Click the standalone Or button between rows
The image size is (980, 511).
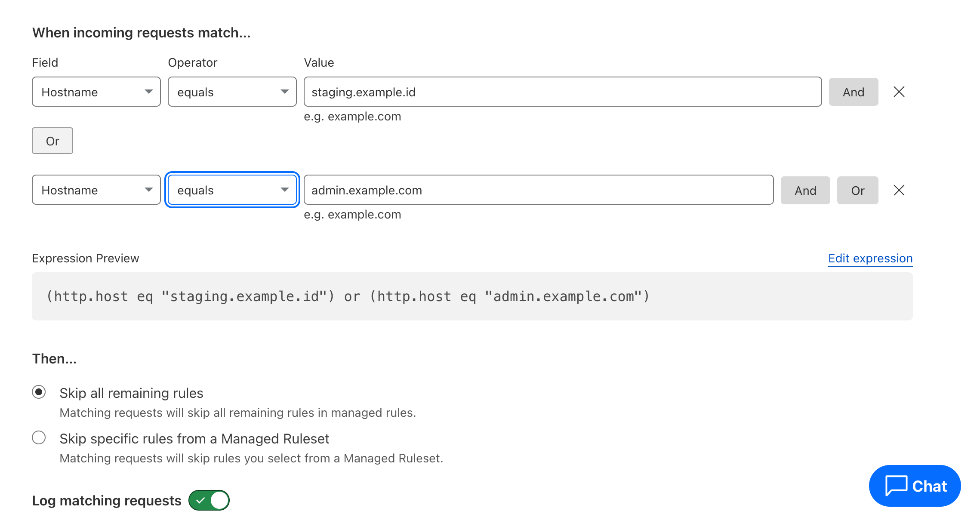52,141
